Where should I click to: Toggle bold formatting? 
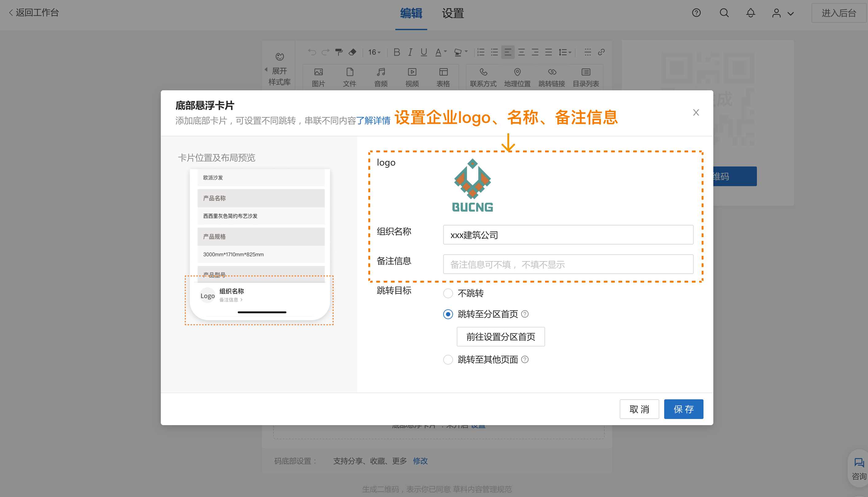(397, 52)
